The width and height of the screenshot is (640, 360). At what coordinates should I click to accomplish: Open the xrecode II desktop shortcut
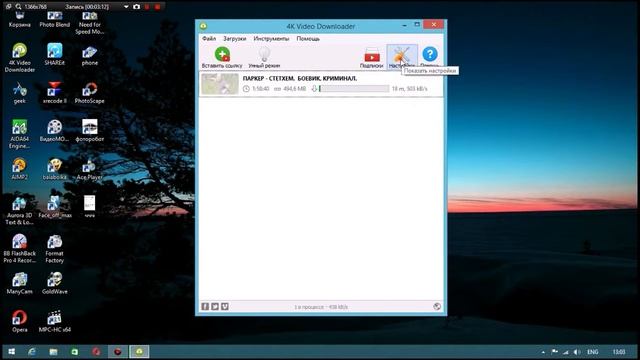[x=54, y=93]
